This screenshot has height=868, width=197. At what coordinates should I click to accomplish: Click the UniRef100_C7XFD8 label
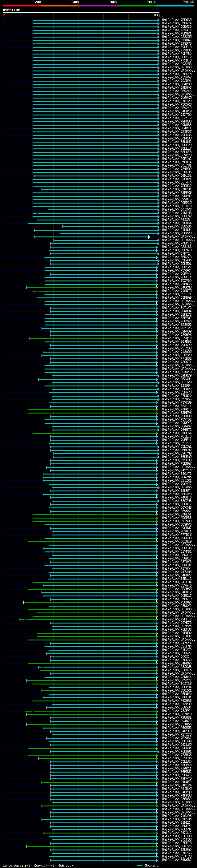click(176, 840)
